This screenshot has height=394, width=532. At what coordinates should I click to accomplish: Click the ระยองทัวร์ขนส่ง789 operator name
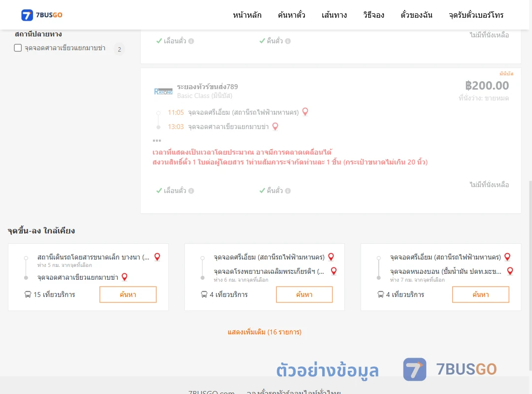(x=207, y=87)
